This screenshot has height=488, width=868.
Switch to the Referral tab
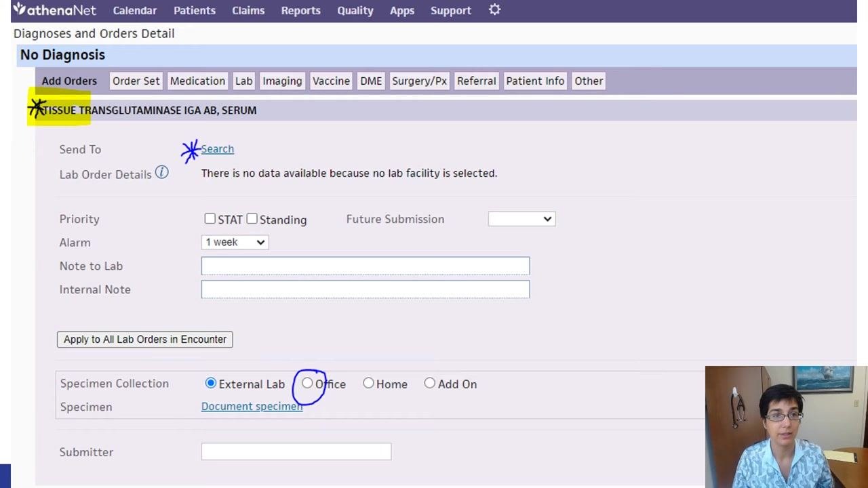click(x=476, y=81)
